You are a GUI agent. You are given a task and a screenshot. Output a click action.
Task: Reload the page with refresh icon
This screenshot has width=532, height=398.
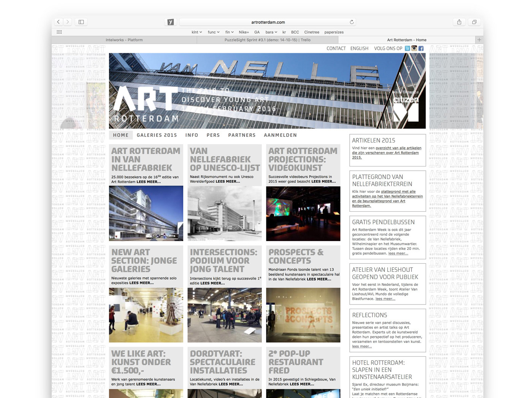[352, 22]
